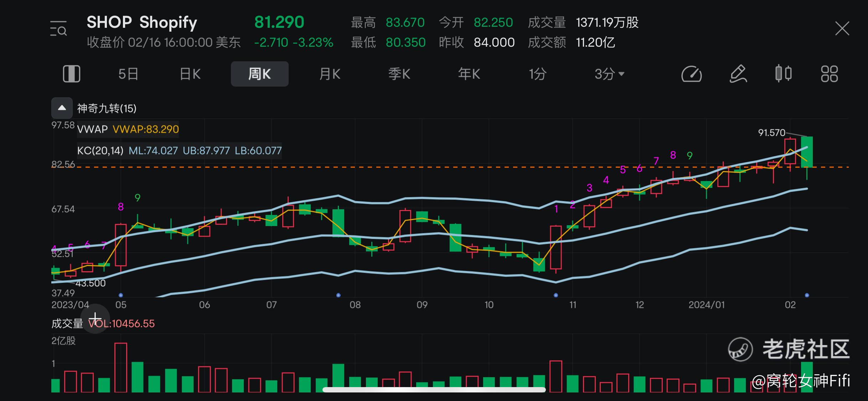Viewport: 868px width, 401px height.
Task: Click the event dot after 02
Action: point(807,295)
